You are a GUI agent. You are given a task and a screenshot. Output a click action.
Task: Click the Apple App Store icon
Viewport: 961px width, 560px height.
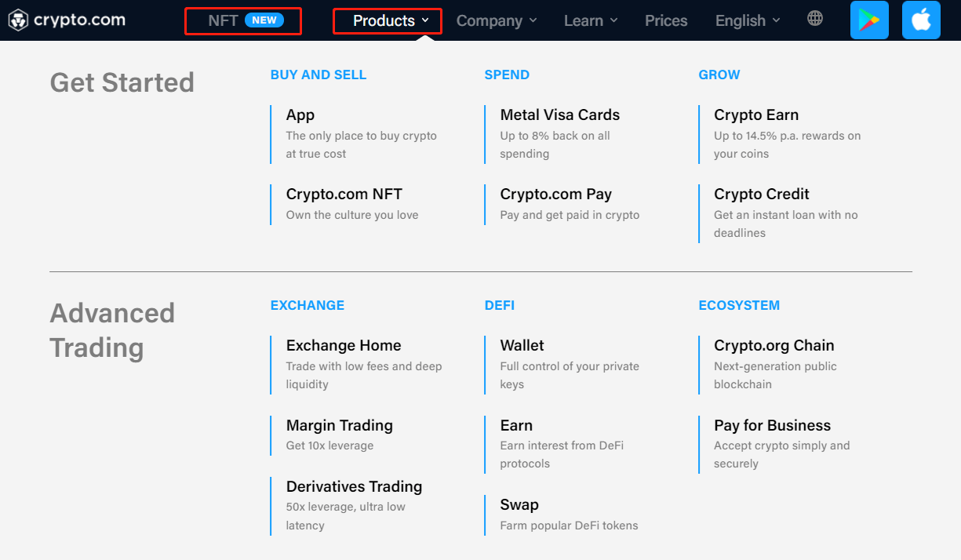921,19
